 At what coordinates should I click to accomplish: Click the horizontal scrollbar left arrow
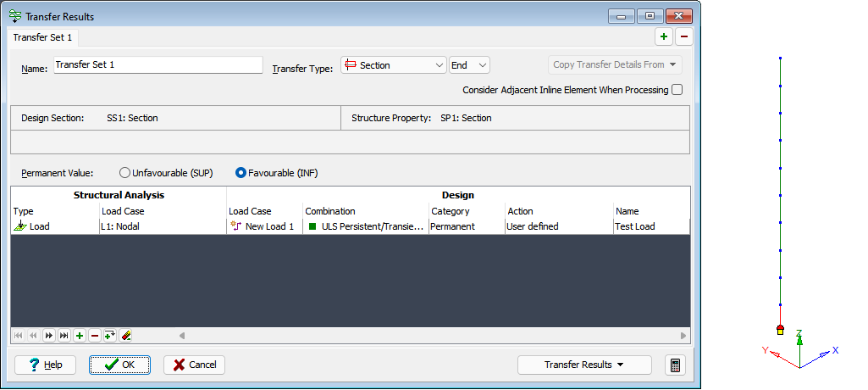(x=181, y=336)
